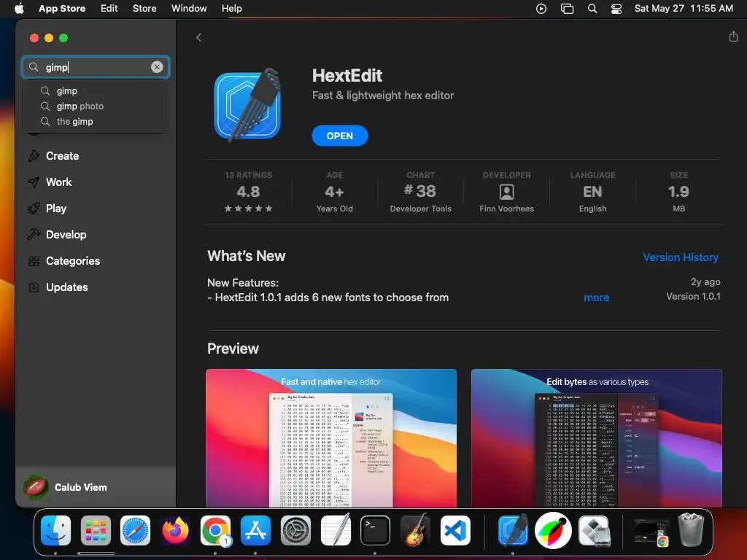Open HextEdit from the Dock

(513, 530)
